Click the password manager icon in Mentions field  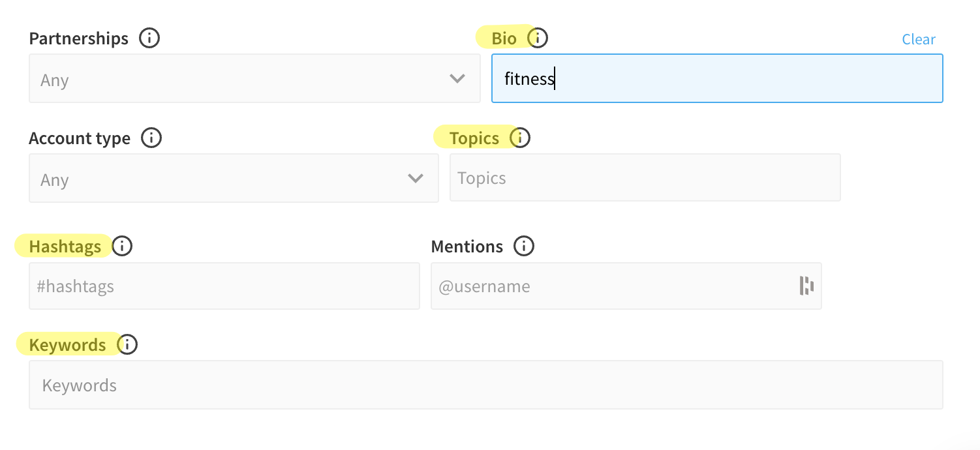click(x=807, y=286)
